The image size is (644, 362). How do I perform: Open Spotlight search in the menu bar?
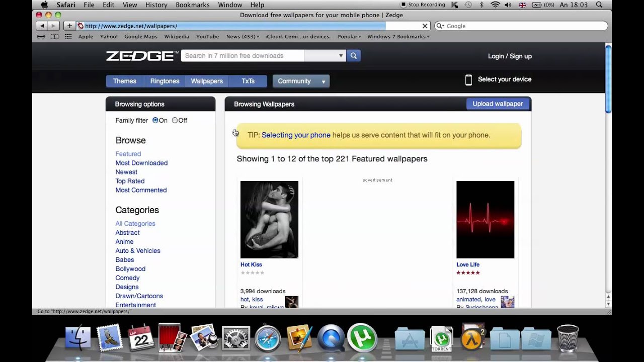click(x=599, y=5)
